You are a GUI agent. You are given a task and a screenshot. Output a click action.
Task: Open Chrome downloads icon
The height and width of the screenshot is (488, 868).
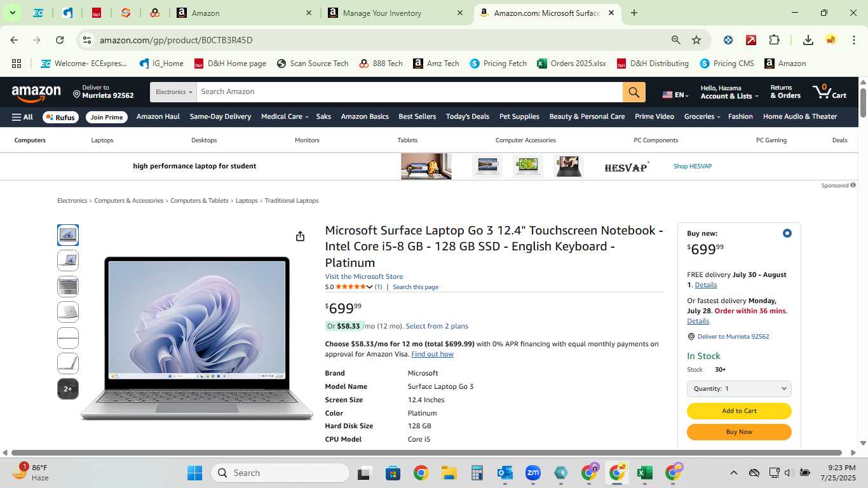tap(808, 40)
